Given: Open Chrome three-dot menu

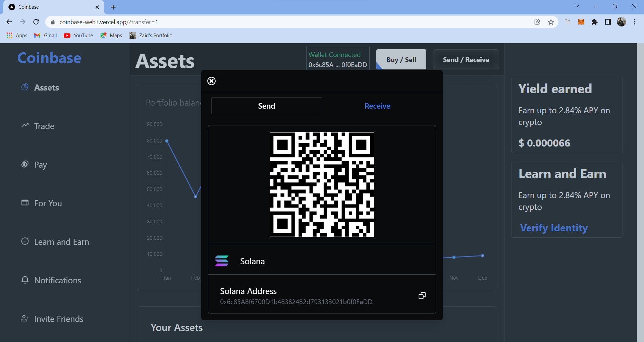Looking at the screenshot, I should point(635,22).
